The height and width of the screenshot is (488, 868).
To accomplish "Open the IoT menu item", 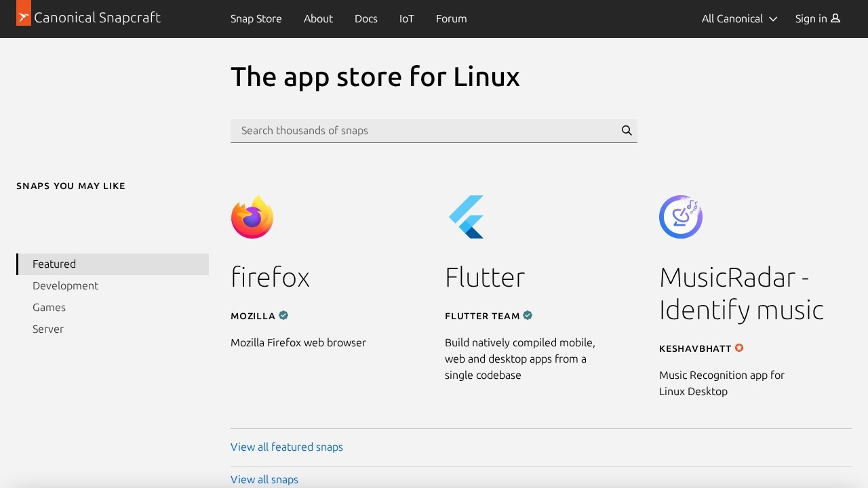I will click(406, 18).
